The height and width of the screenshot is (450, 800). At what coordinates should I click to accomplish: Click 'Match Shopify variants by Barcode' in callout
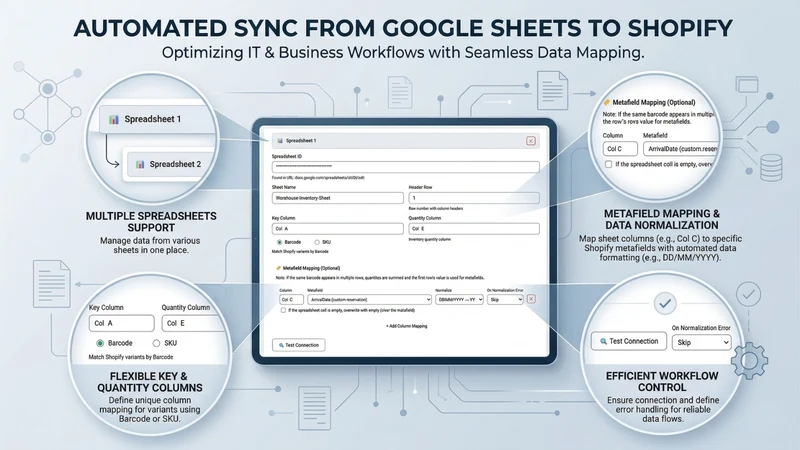click(131, 357)
